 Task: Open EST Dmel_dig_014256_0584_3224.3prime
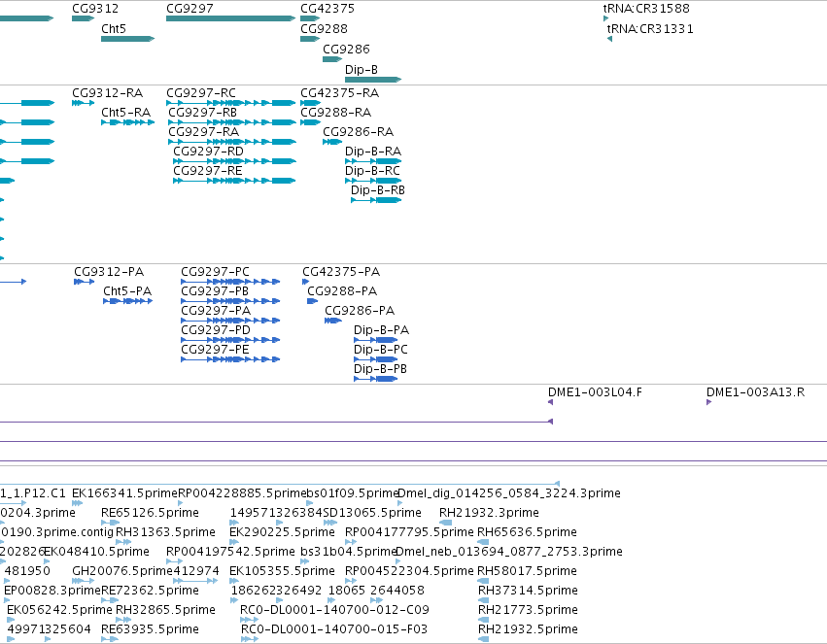509,493
